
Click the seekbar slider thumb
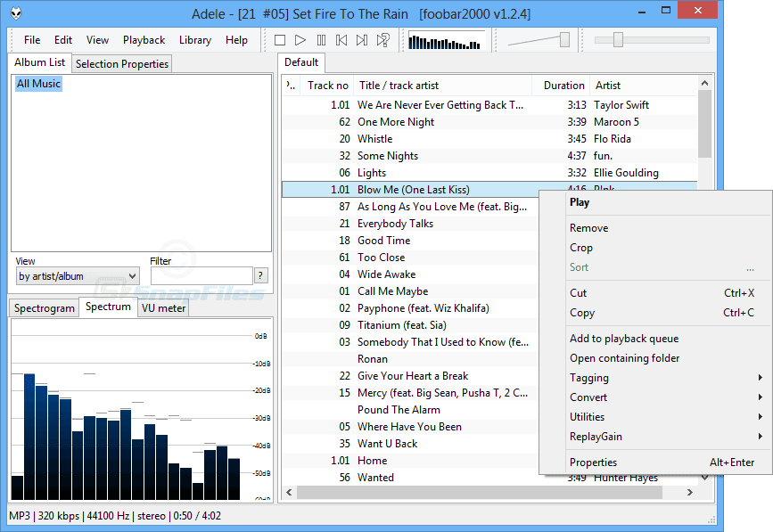(618, 40)
